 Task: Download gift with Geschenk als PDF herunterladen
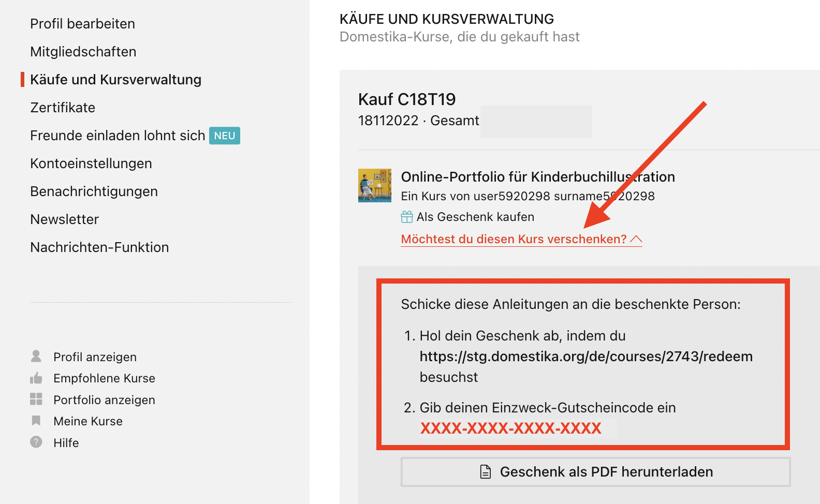pyautogui.click(x=596, y=472)
